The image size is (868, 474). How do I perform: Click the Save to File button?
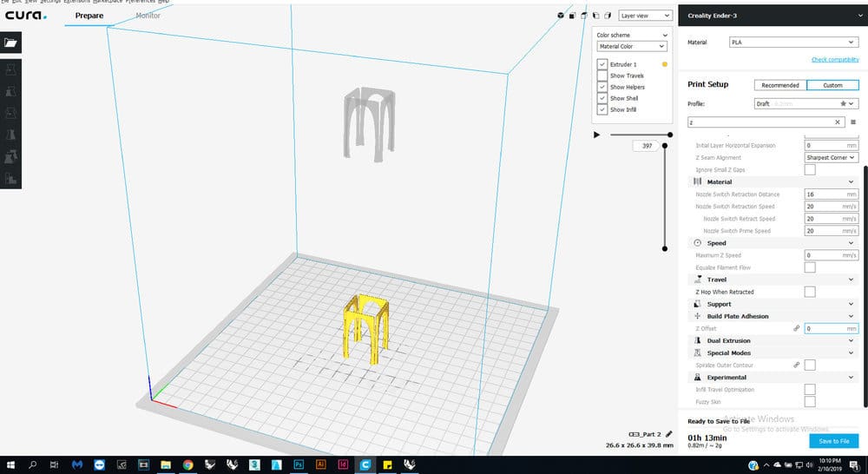(x=833, y=441)
